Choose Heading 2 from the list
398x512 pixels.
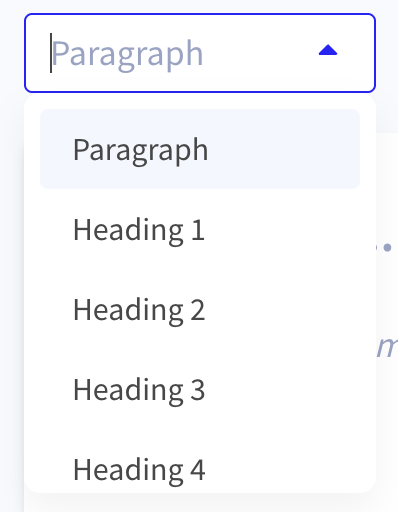[x=200, y=309]
